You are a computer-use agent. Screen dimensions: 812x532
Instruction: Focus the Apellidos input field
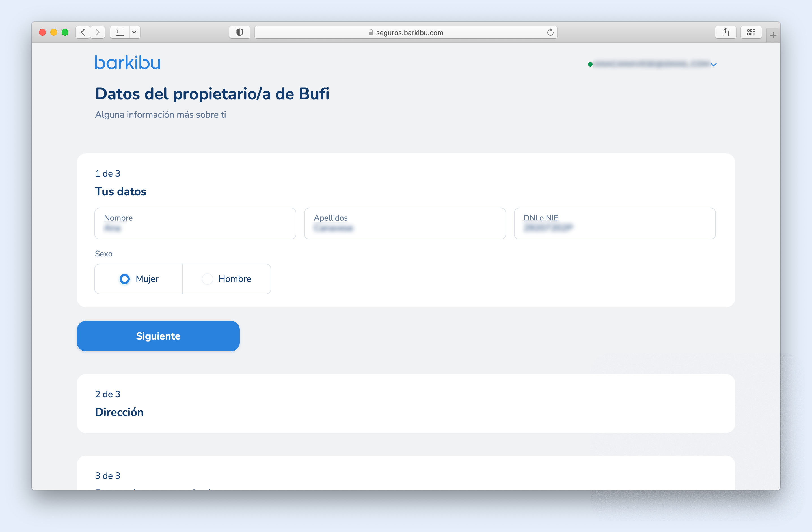click(x=405, y=224)
